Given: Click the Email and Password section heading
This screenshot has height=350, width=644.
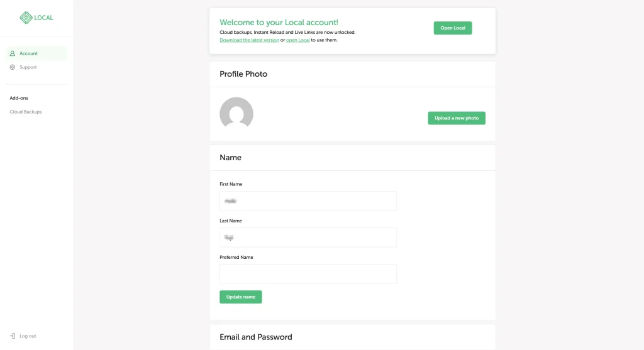Looking at the screenshot, I should click(256, 337).
